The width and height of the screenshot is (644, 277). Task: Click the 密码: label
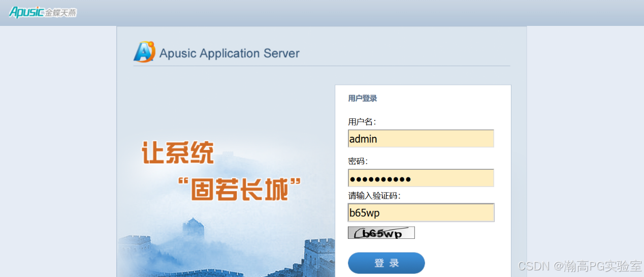358,161
